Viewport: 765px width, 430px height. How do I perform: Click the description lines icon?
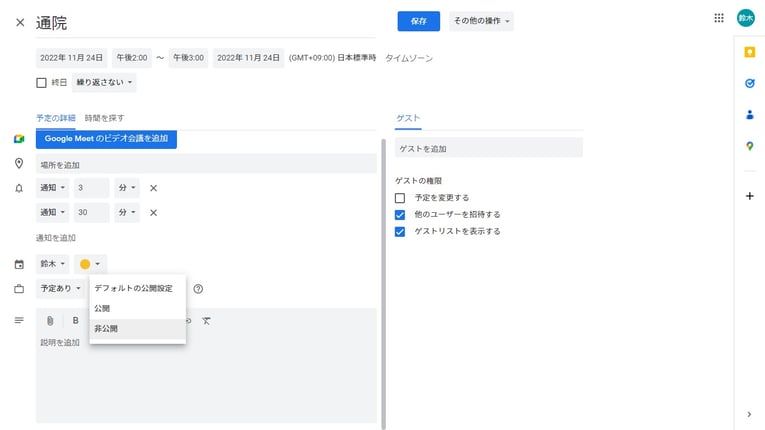(x=19, y=320)
